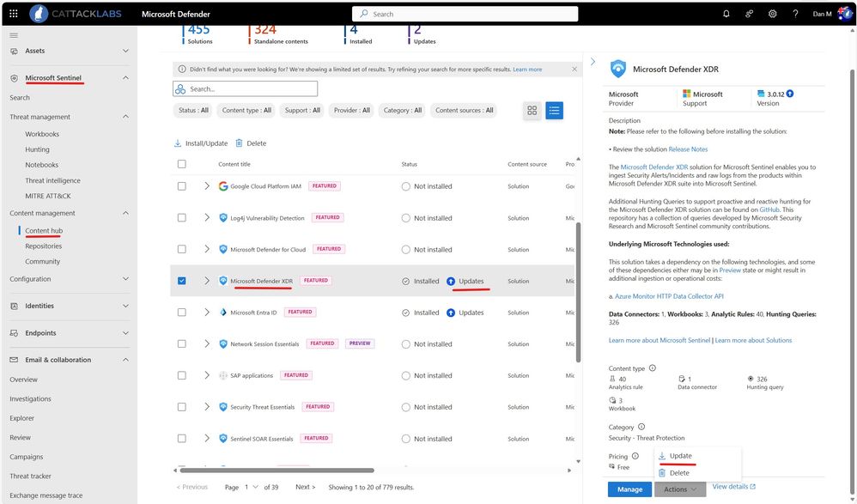Open Category: All filter
Viewport: 857px width, 504px height.
coord(402,111)
